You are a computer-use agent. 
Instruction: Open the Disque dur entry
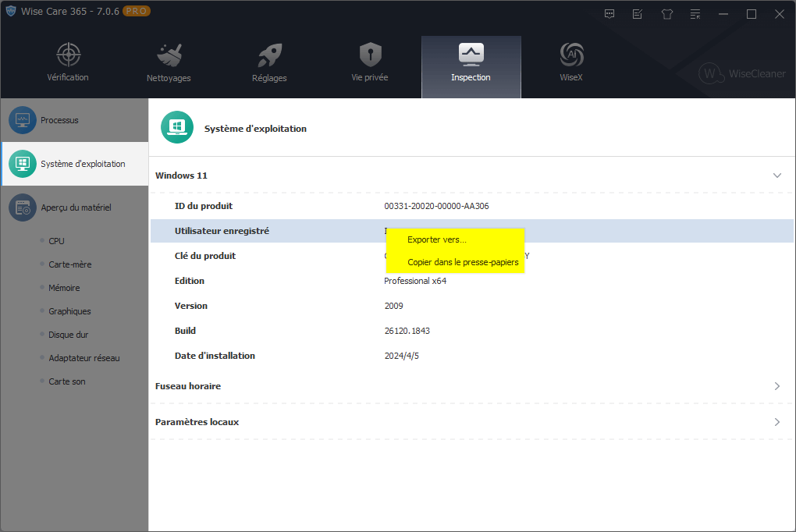[x=68, y=335]
